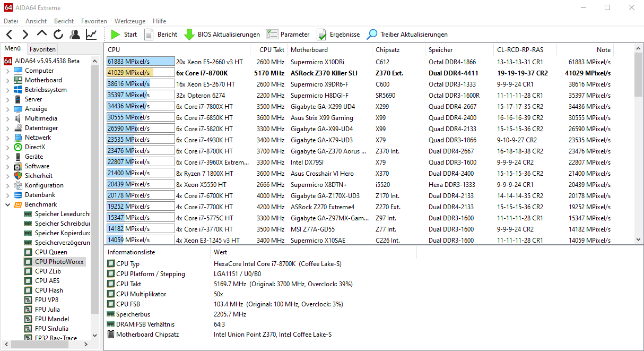Click the sidebar tree vertical scrollbar
This screenshot has width=644, height=351.
coord(95,199)
